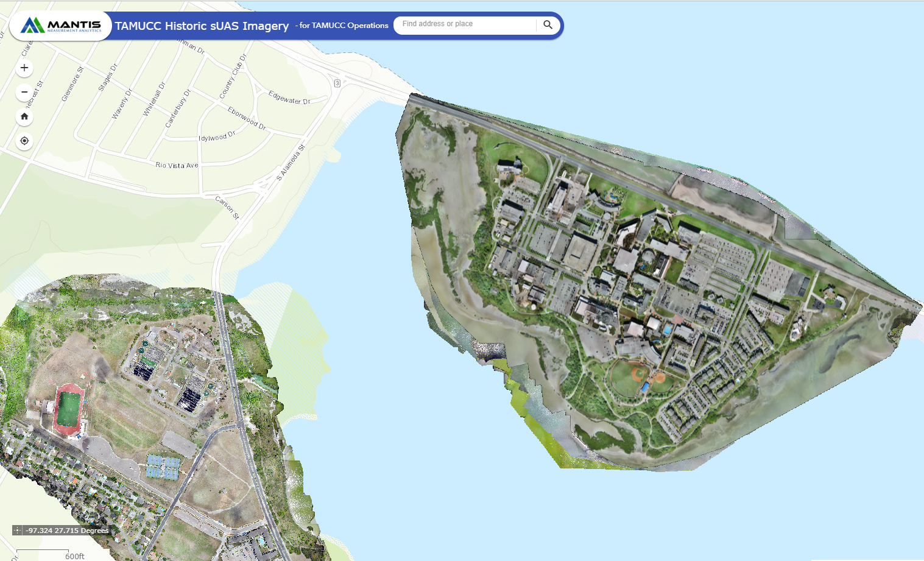Click the Glenmore St street label
This screenshot has height=561, width=924.
pos(72,84)
